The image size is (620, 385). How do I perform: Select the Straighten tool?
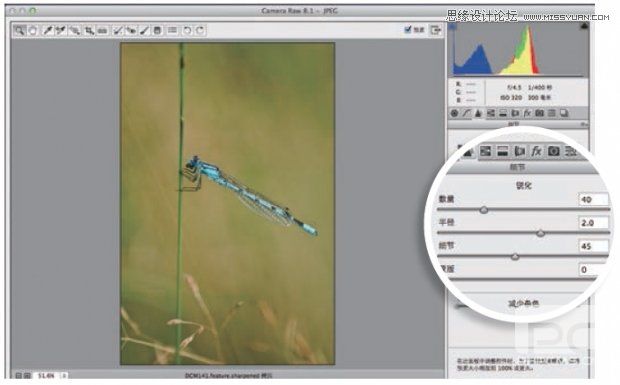(x=102, y=30)
